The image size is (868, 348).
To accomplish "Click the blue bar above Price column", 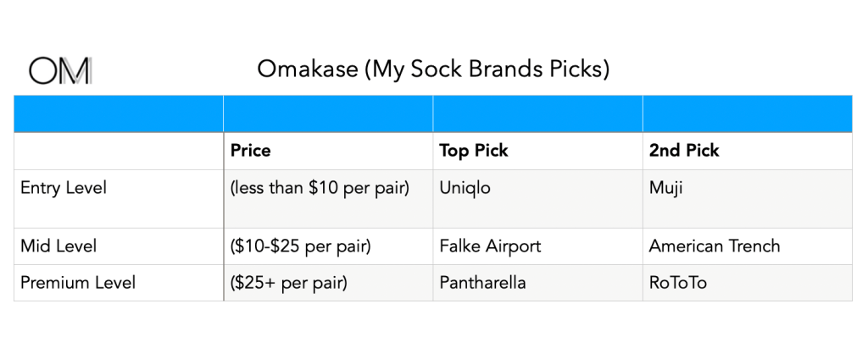I will click(x=327, y=114).
